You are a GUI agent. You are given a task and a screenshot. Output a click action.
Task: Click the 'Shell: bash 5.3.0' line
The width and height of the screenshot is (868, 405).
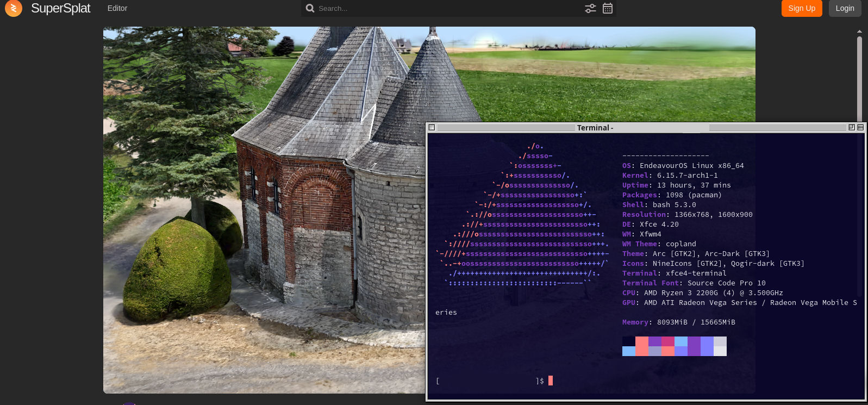point(659,205)
